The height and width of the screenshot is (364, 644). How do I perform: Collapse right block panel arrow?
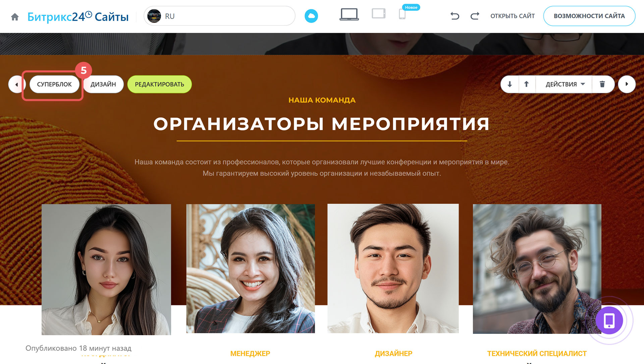(x=627, y=84)
